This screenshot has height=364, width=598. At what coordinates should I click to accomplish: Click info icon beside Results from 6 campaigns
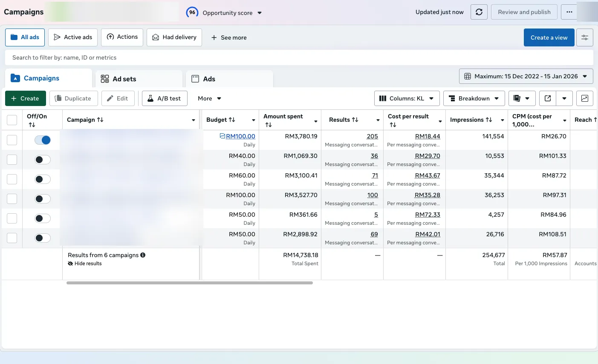[143, 255]
